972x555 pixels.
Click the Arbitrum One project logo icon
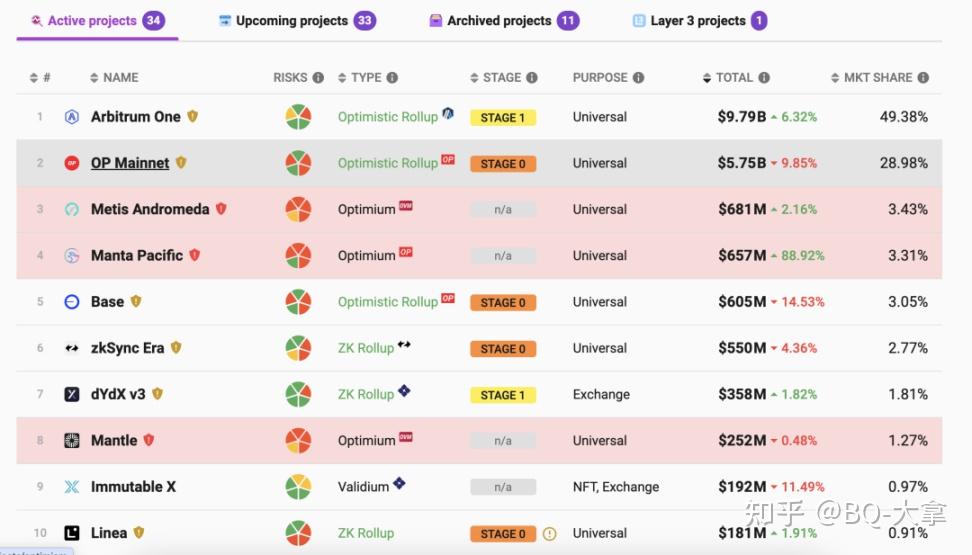pyautogui.click(x=72, y=117)
